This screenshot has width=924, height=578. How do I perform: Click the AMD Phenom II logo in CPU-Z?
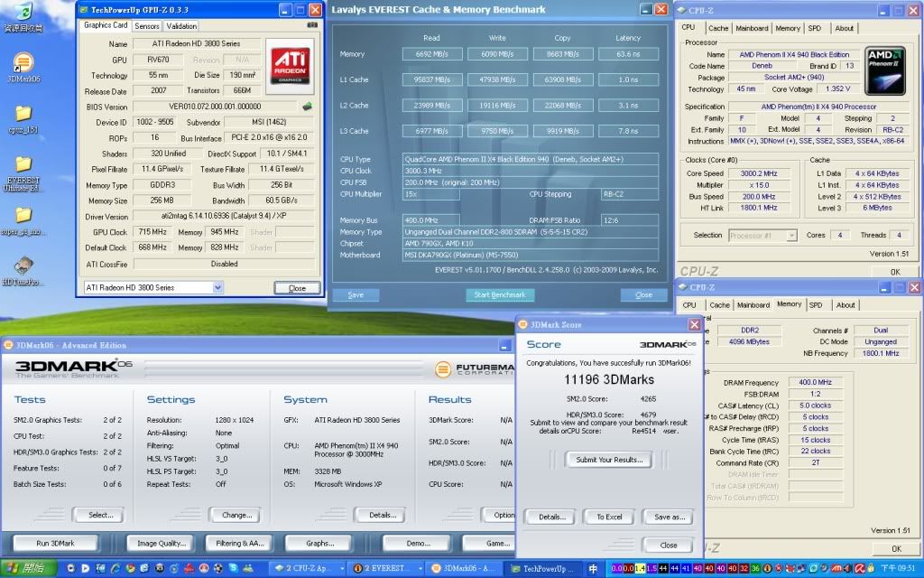(885, 70)
